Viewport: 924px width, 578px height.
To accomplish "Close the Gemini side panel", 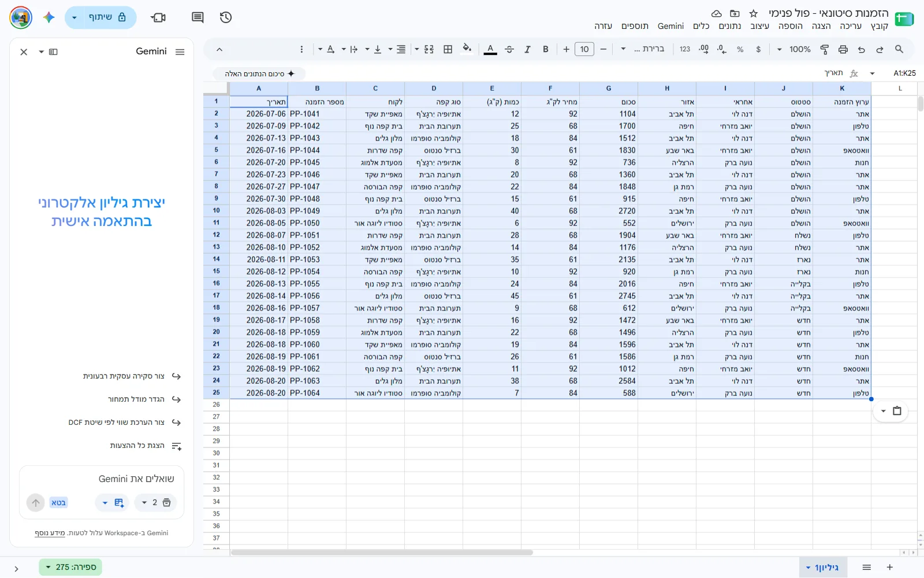I will point(24,52).
